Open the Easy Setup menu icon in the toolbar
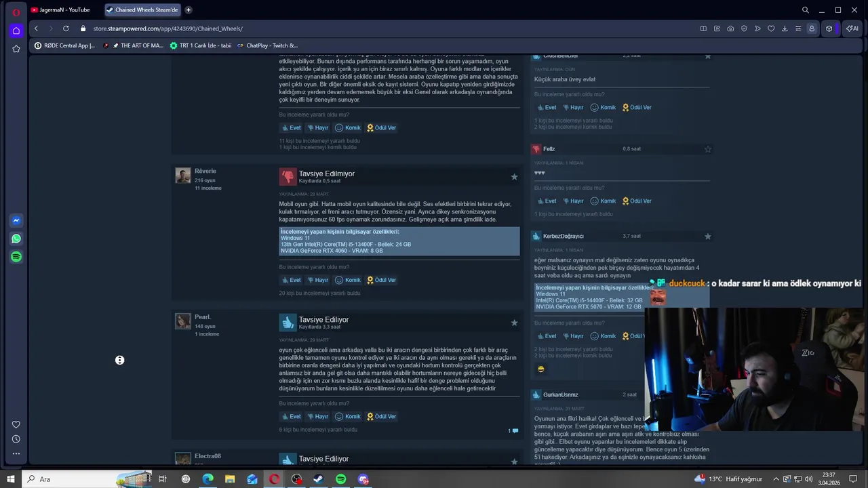868x488 pixels. (x=798, y=28)
